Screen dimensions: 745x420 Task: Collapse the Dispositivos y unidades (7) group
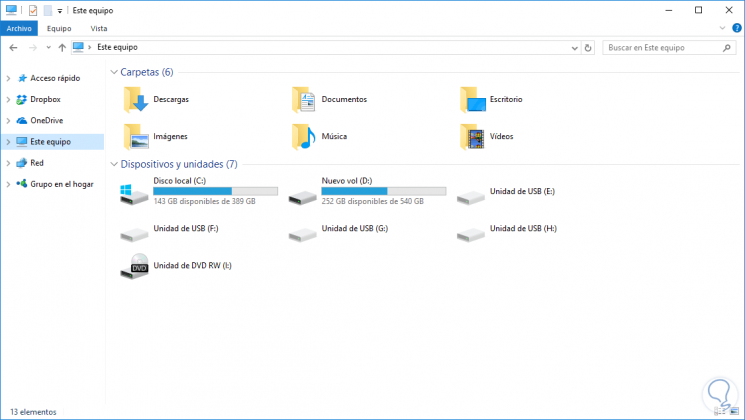tap(114, 164)
